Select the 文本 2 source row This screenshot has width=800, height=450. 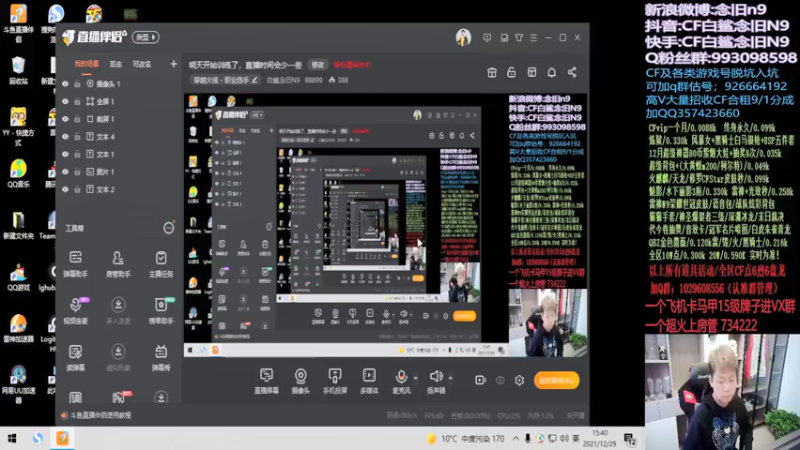point(118,189)
